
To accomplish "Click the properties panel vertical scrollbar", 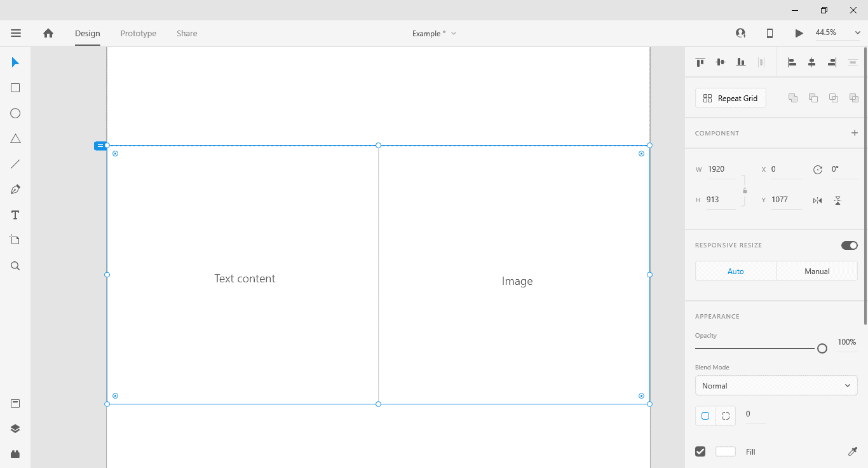I will coord(865,184).
